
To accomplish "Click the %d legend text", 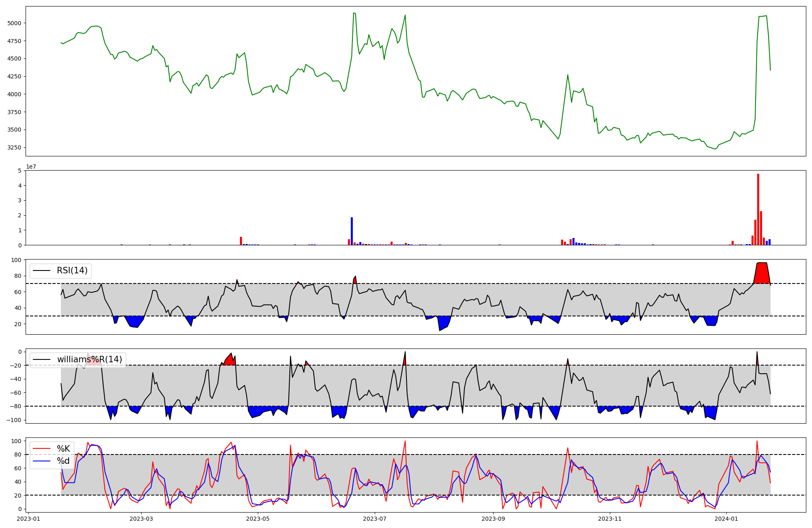I will pos(63,461).
